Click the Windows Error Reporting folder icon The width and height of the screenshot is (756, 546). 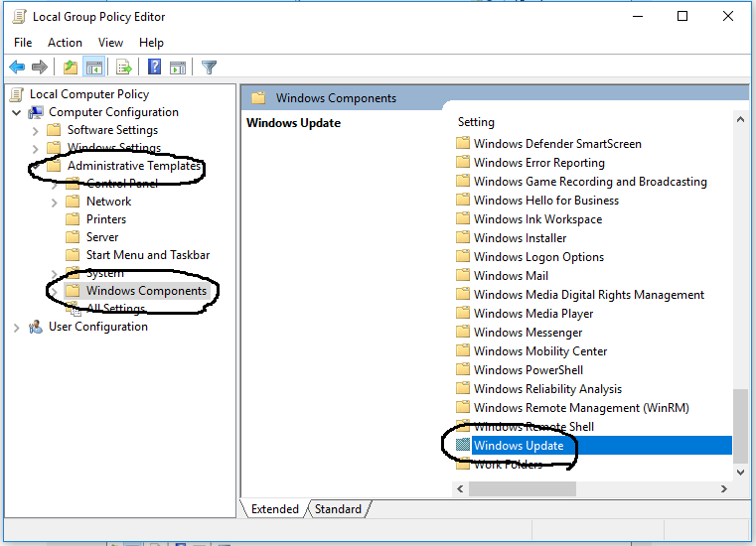click(x=463, y=163)
